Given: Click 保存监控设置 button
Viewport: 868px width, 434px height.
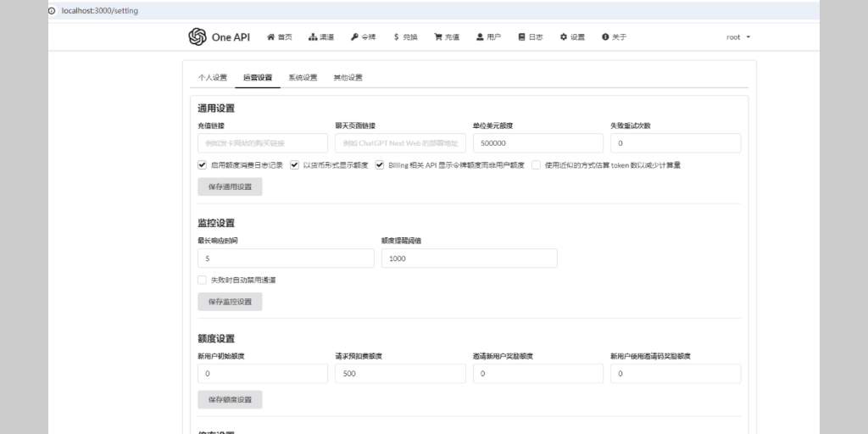Looking at the screenshot, I should coord(230,302).
